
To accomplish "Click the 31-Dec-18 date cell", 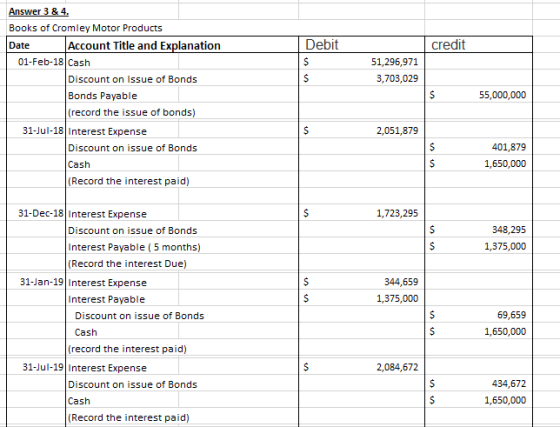I will (36, 214).
